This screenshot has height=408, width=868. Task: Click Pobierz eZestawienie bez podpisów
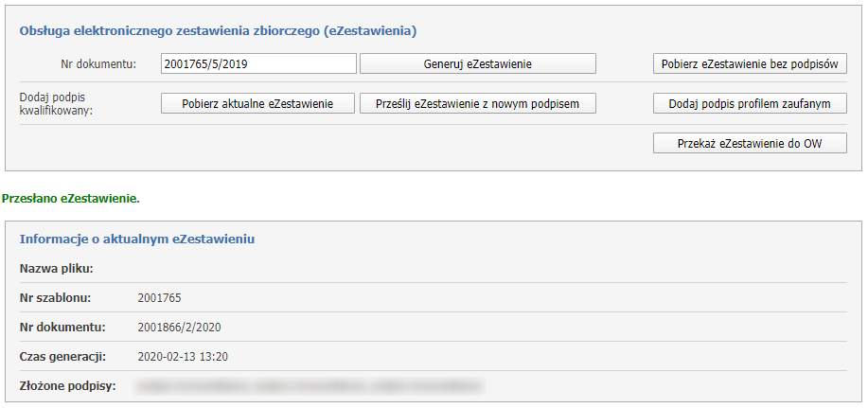click(750, 63)
